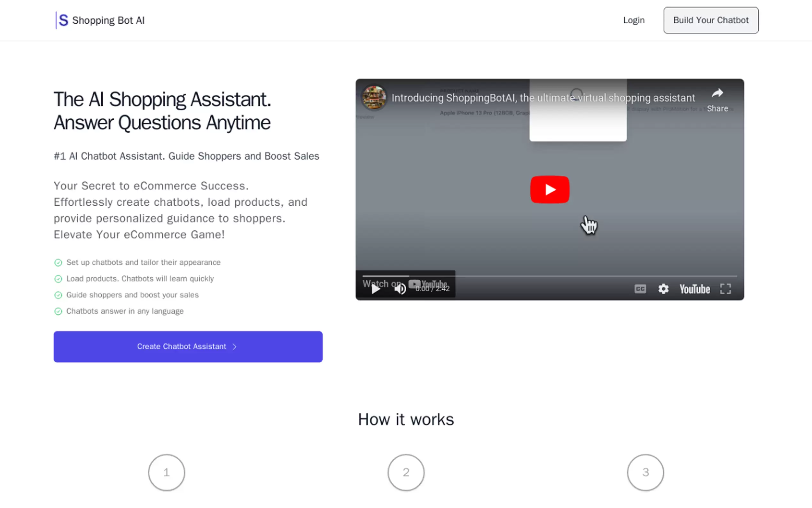Open the Login link

[633, 20]
